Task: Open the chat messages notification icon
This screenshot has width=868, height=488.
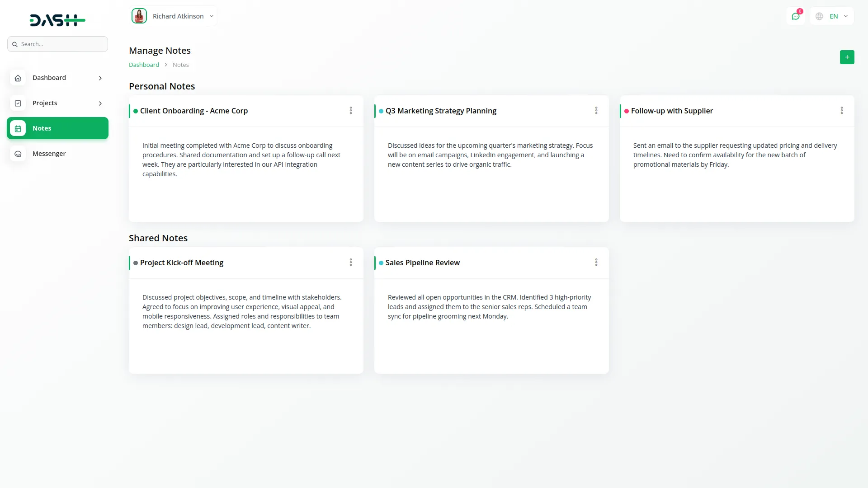Action: click(795, 16)
